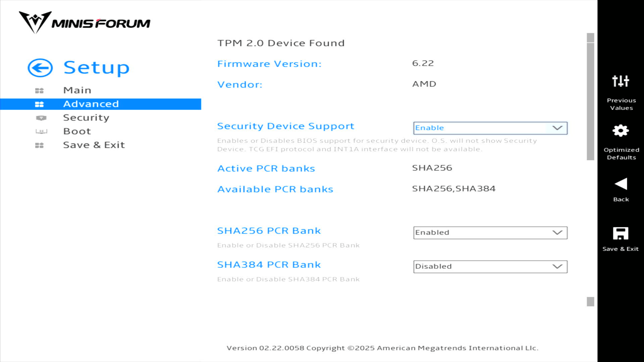Click the SHA384 PCR Bank label
Image resolution: width=644 pixels, height=362 pixels.
click(269, 265)
